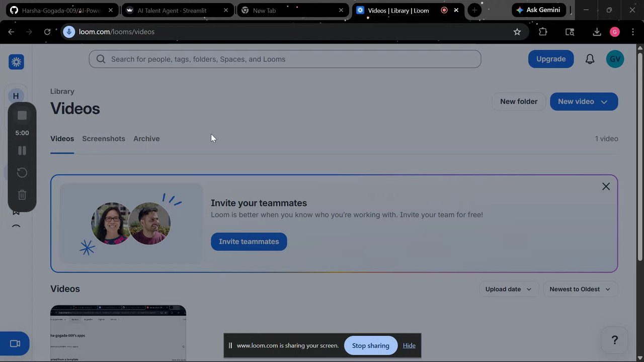
Task: Click the microphone icon in address bar
Action: 69,32
